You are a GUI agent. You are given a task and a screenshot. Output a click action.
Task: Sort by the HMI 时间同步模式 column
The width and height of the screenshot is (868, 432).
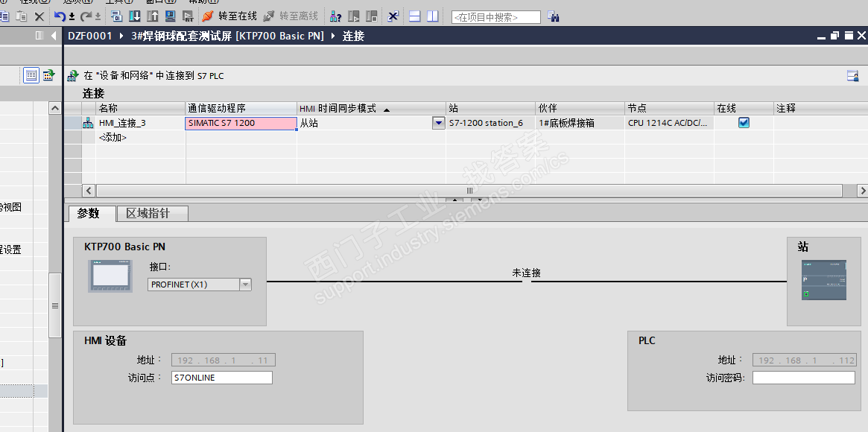tap(372, 109)
